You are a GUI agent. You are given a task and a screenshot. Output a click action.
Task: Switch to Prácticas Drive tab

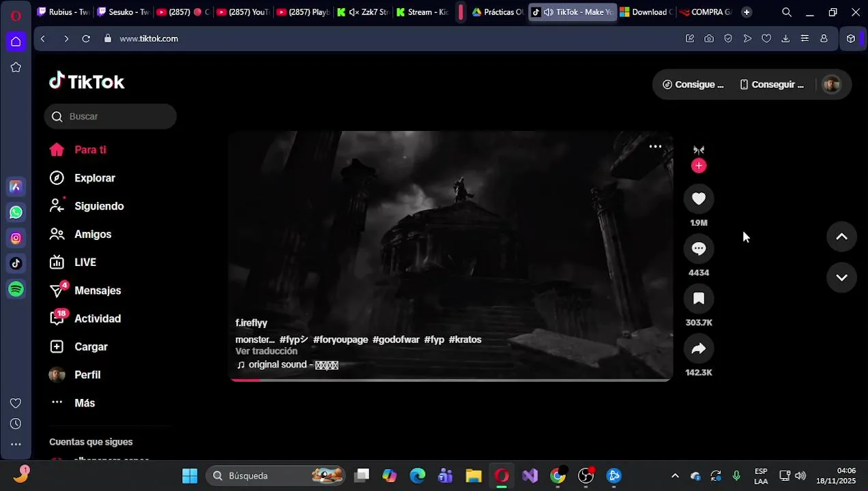coord(498,12)
